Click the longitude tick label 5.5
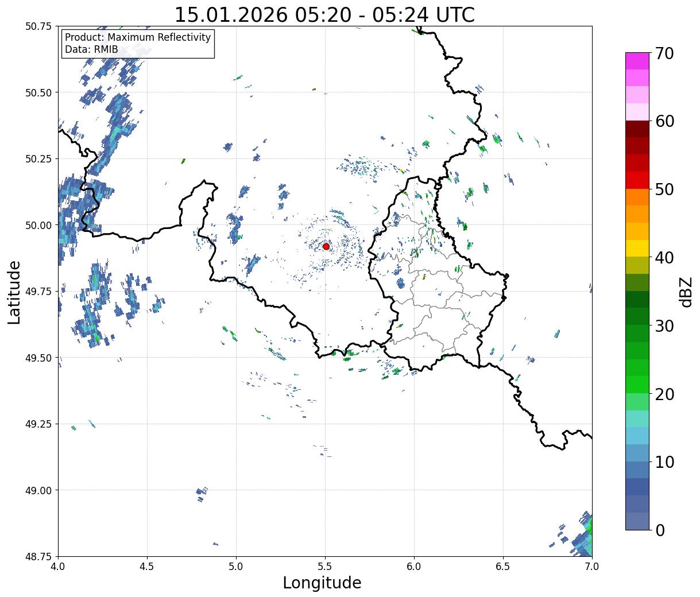Image resolution: width=700 pixels, height=597 pixels. (x=325, y=567)
